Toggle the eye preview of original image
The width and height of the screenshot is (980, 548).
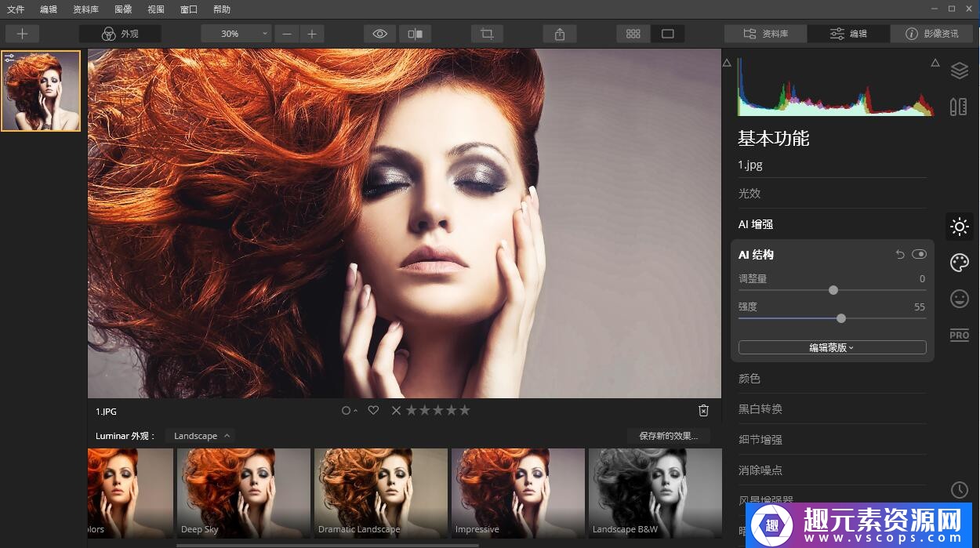(x=380, y=34)
